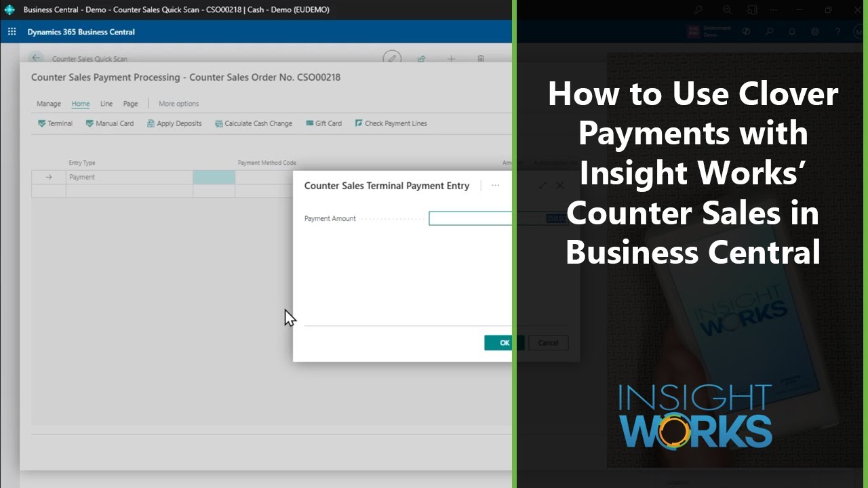Open the search magnifier in the top bar
Image resolution: width=868 pixels, height=488 pixels.
click(769, 32)
